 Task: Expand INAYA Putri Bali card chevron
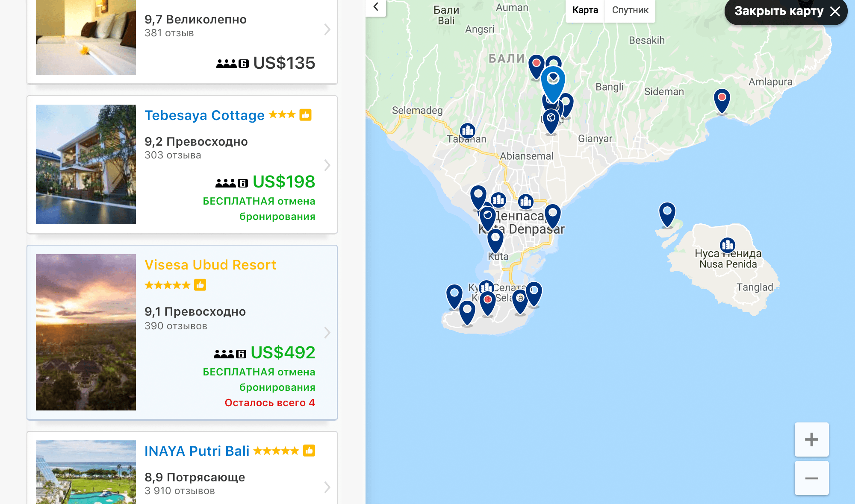327,487
